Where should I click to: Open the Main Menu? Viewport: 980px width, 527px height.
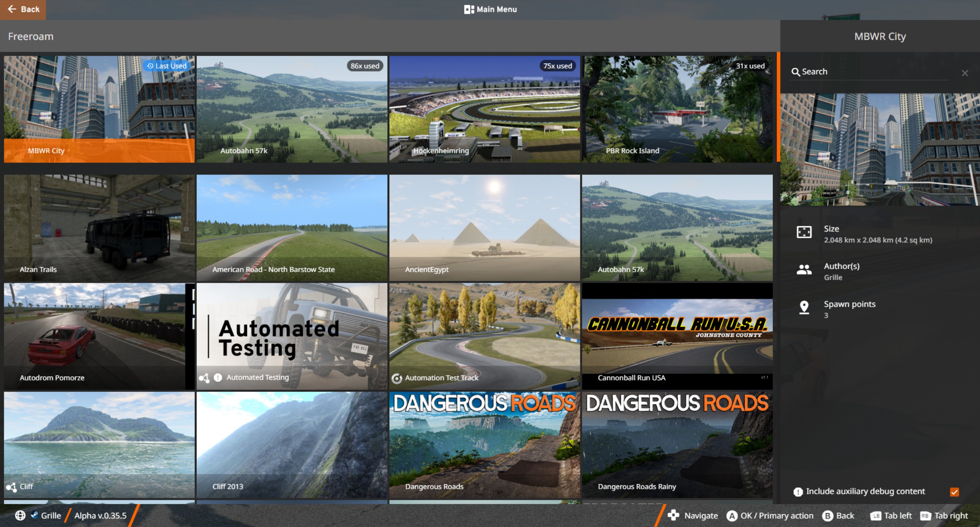pos(490,9)
